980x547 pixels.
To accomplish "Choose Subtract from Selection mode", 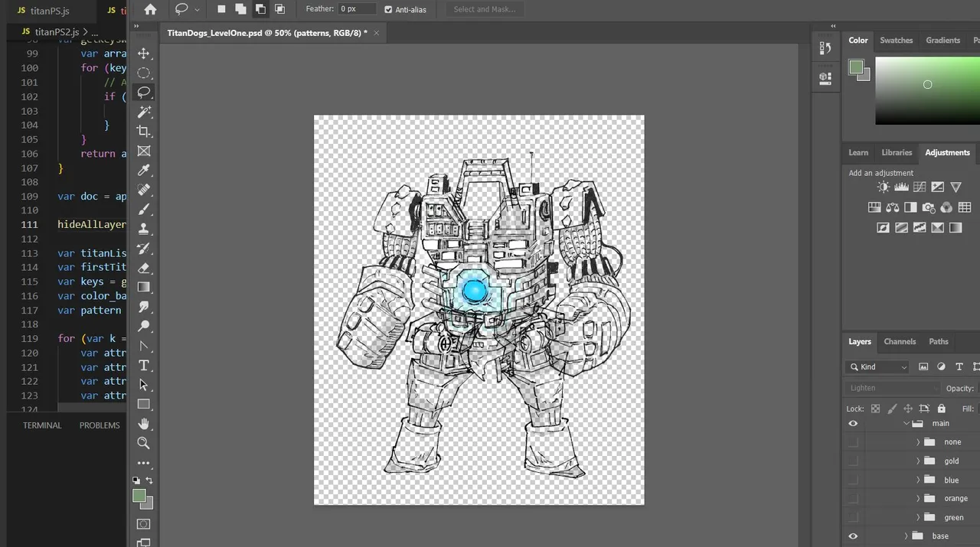I will tap(260, 9).
